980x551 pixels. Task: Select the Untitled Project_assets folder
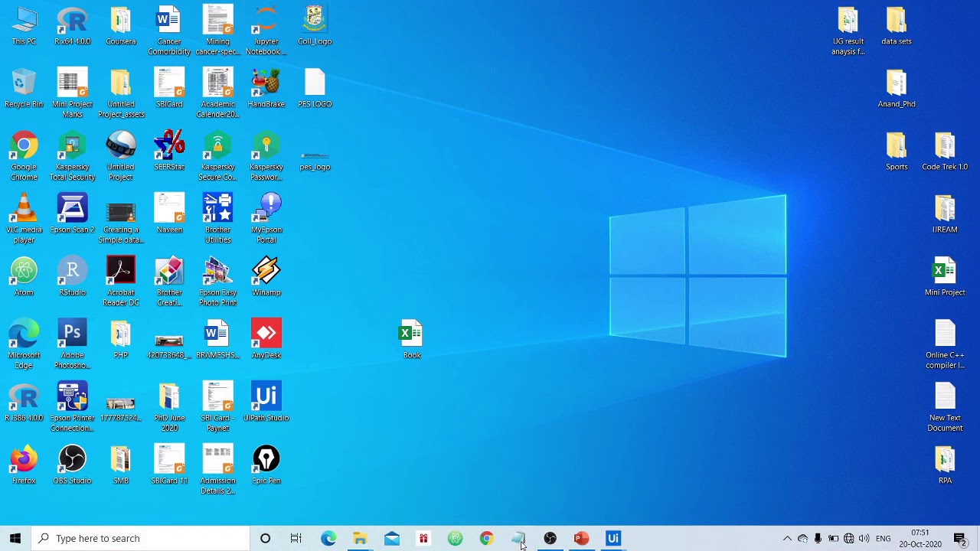coord(121,94)
